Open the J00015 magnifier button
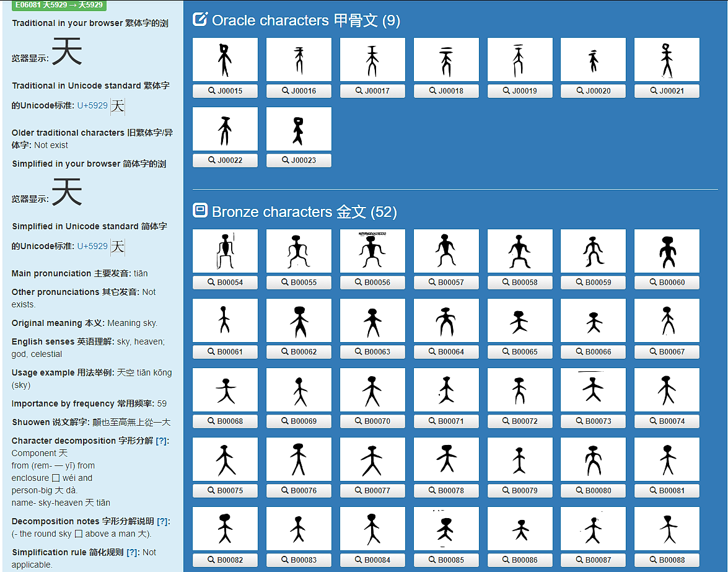The height and width of the screenshot is (572, 728). click(x=225, y=90)
